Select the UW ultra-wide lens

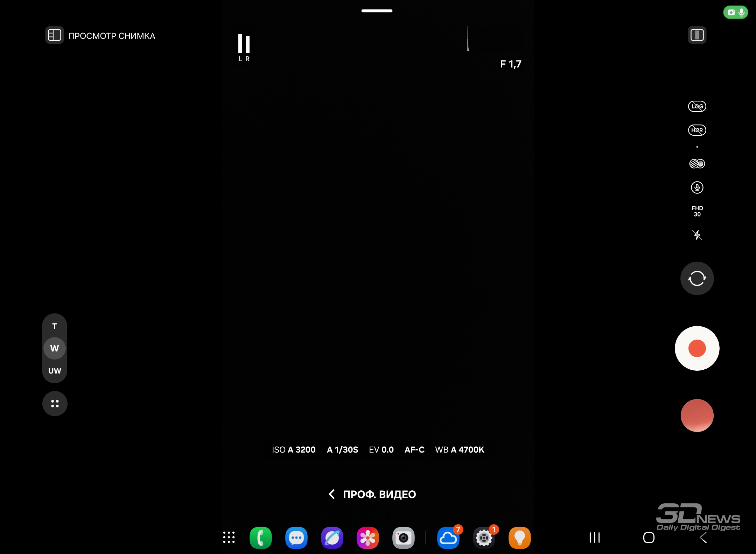(55, 371)
